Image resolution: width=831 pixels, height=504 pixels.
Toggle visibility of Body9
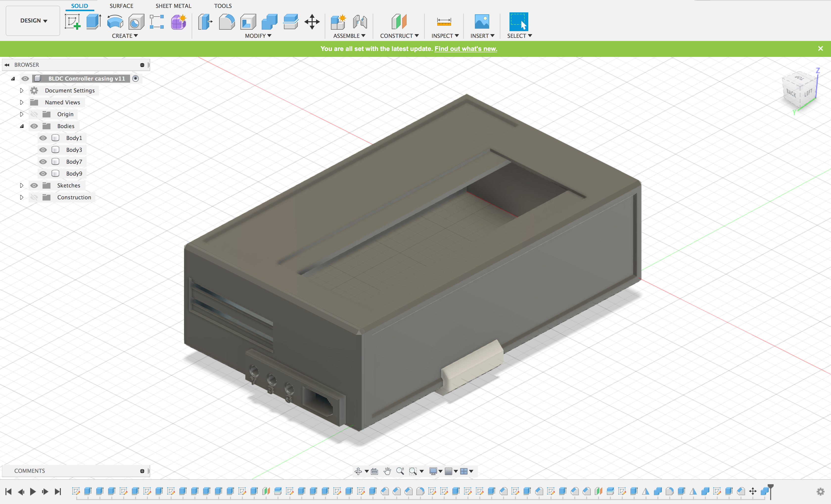click(43, 174)
